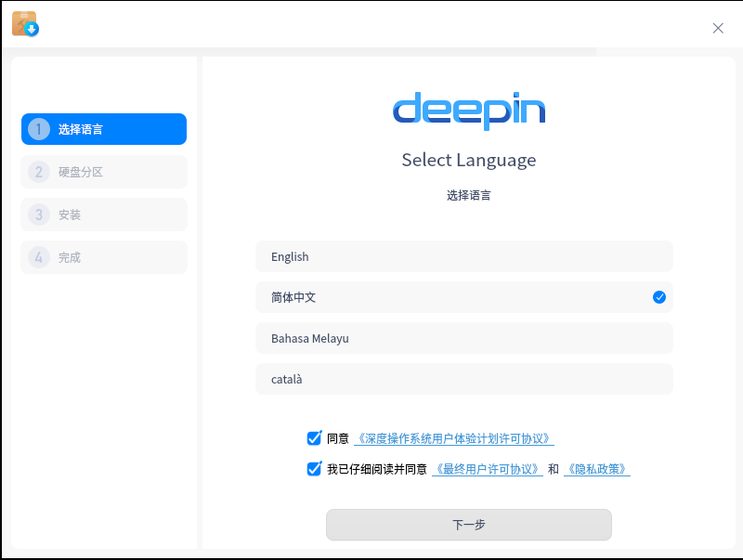The width and height of the screenshot is (743, 560).
Task: Open the 《隐私政策》 privacy policy link
Action: [x=598, y=469]
